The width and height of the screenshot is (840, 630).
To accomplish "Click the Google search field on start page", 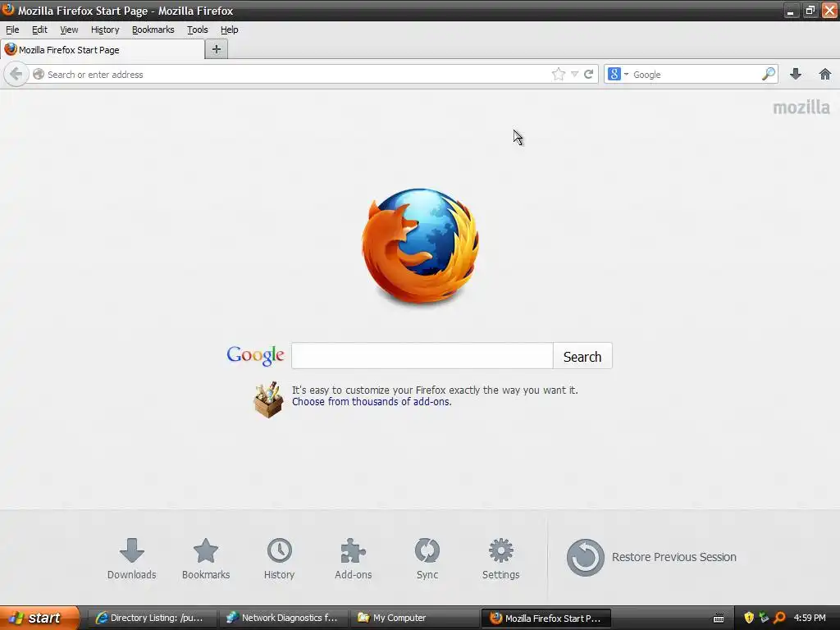I will 422,356.
